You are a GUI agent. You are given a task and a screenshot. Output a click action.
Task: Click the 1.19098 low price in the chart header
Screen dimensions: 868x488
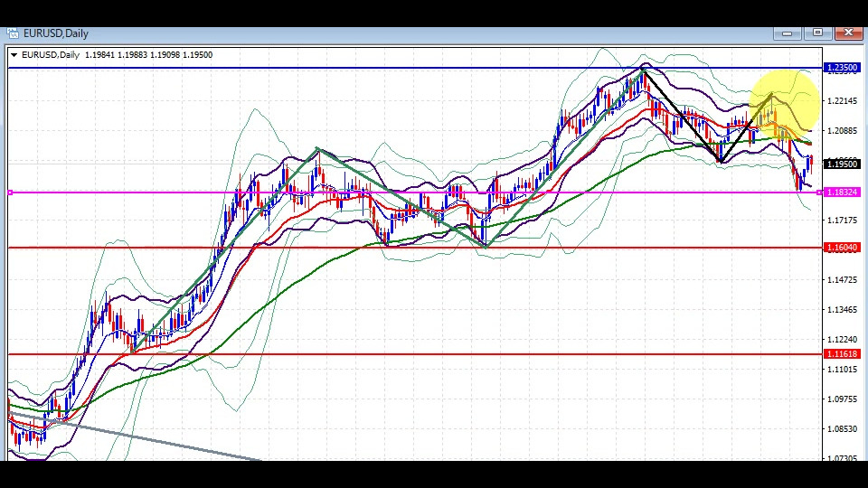pos(165,55)
